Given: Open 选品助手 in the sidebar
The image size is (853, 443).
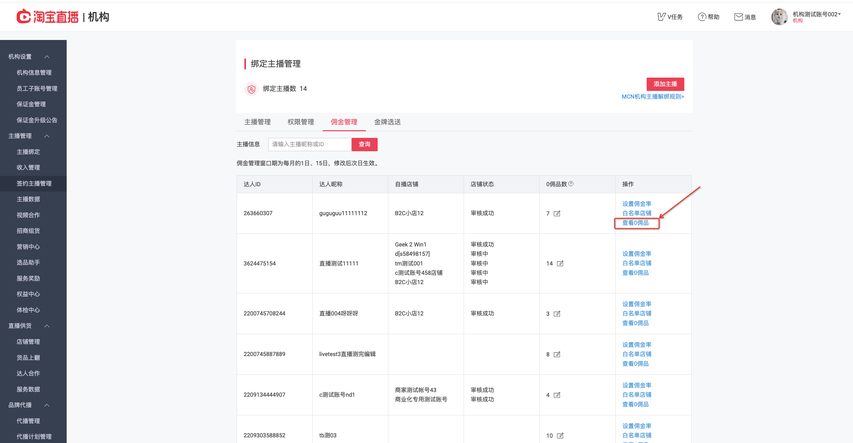Looking at the screenshot, I should (28, 262).
